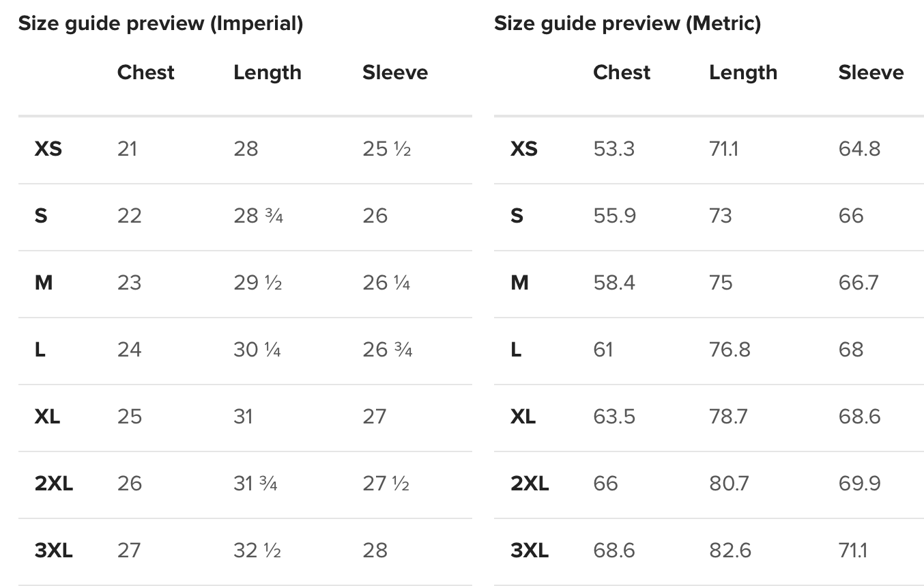Click the Imperial size guide preview heading
Viewport: 924px width, 586px height.
(x=160, y=24)
